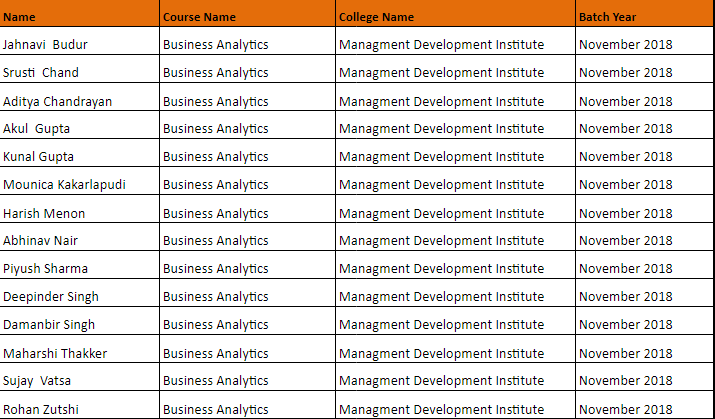Select the Aditya Chandrayan name cell
Viewport: 715px width, 419px height.
click(57, 101)
